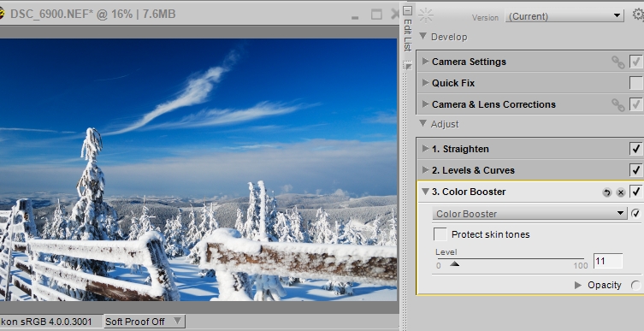Click the Quick Fix label
The height and width of the screenshot is (331, 644).
pos(453,83)
